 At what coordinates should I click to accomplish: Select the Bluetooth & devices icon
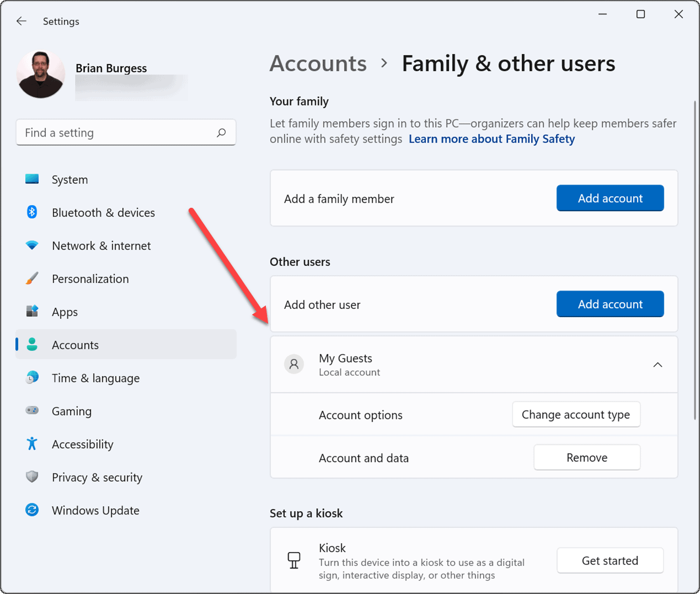[32, 212]
